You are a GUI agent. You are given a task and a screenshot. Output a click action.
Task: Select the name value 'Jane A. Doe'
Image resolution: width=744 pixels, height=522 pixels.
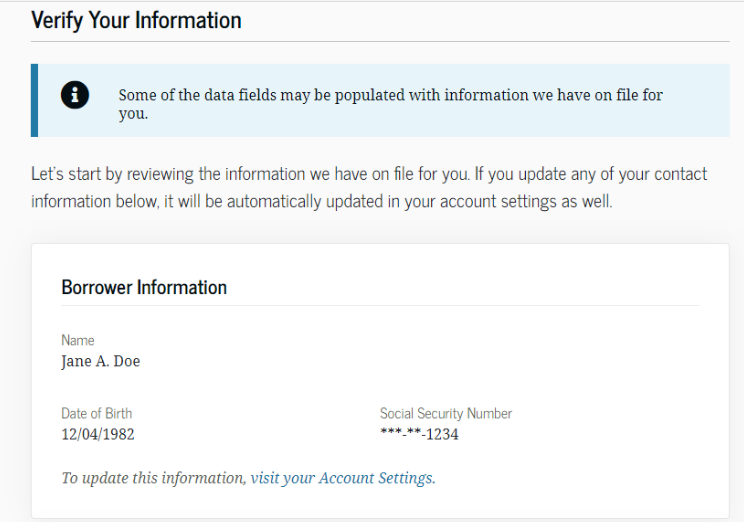[100, 362]
